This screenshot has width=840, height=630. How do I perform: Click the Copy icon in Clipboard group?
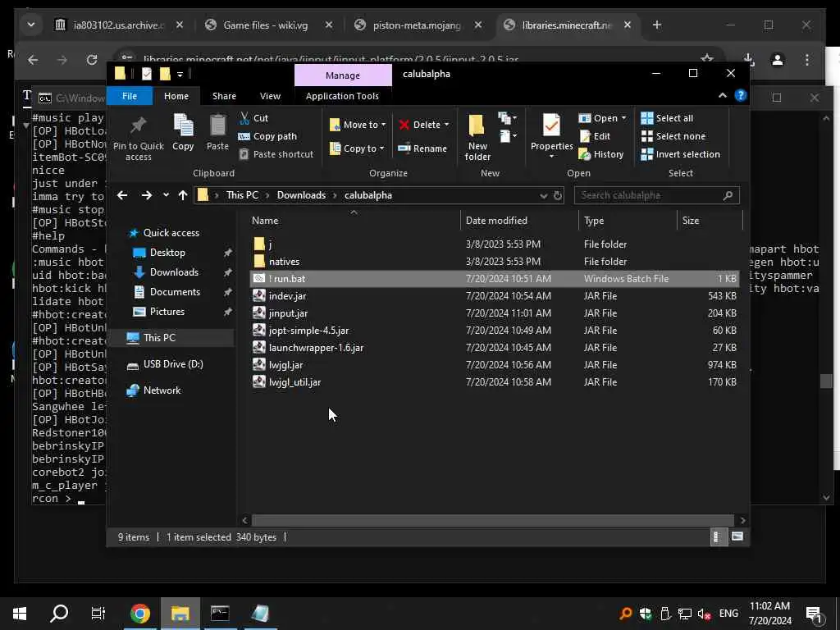[183, 132]
